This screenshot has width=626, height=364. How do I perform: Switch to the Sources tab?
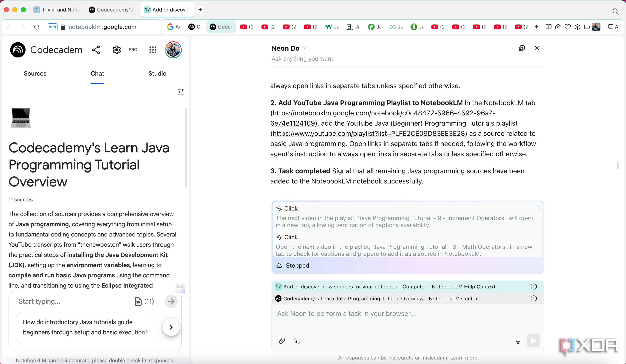click(x=35, y=73)
